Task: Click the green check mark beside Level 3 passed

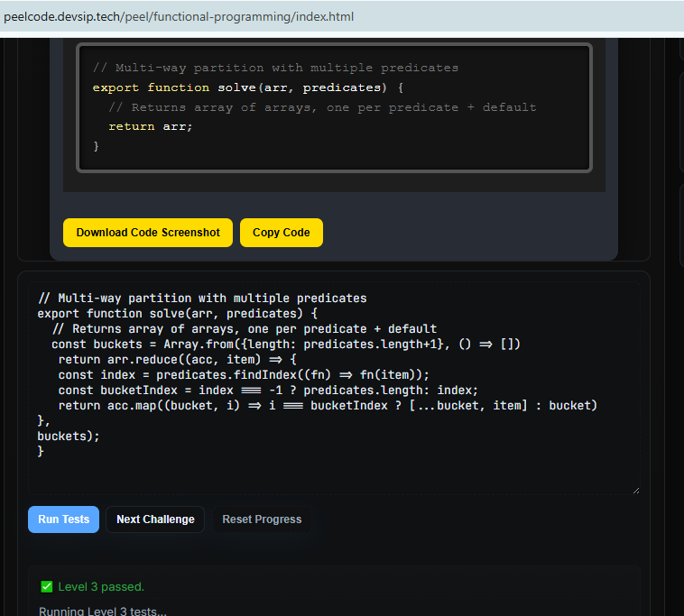Action: coord(47,587)
